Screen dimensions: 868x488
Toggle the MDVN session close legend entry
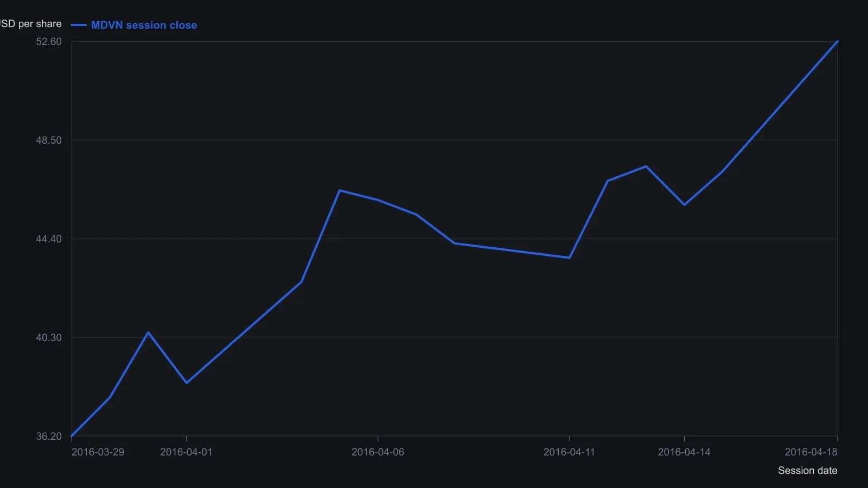(134, 25)
